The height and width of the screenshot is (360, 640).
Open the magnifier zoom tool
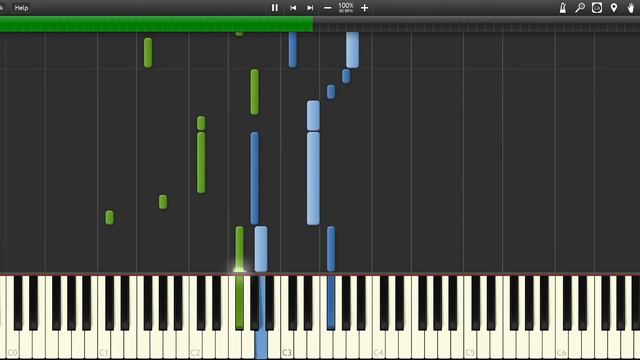[580, 8]
